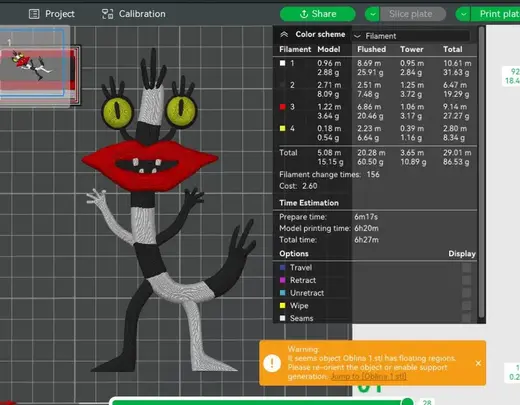Click filament 3 red color swatch
The height and width of the screenshot is (405, 520).
[283, 107]
